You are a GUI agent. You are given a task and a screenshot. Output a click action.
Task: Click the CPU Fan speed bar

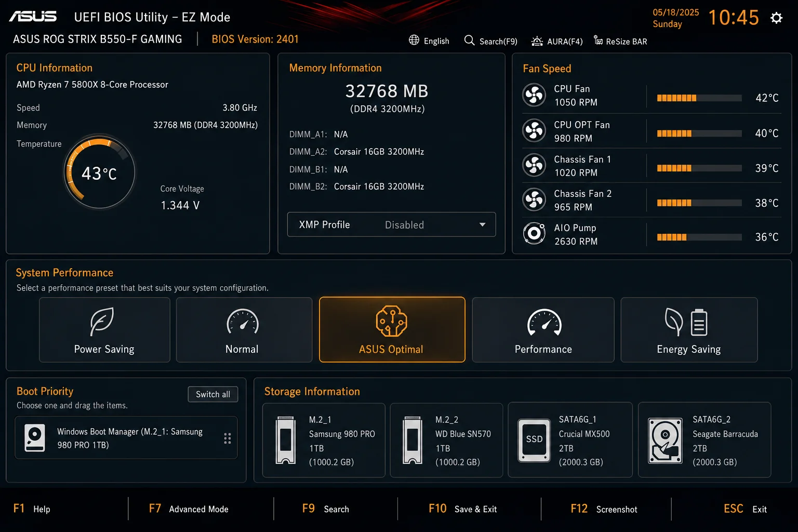click(699, 98)
